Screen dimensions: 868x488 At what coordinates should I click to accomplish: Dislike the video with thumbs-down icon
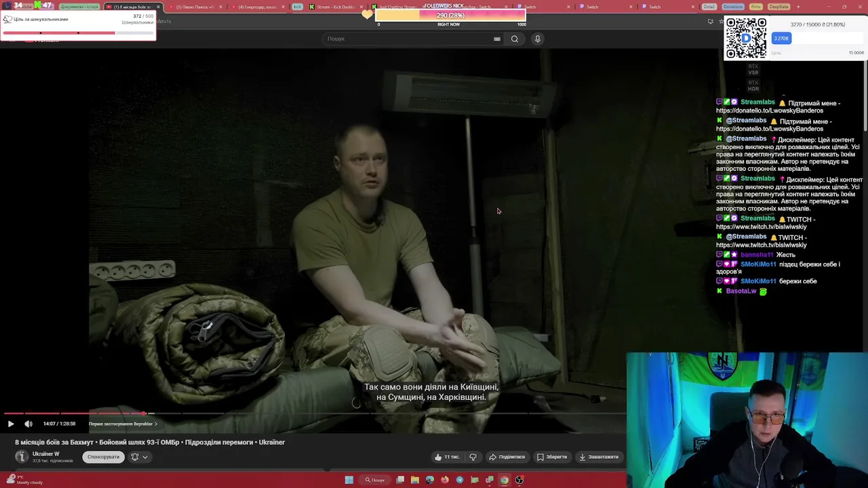(473, 457)
